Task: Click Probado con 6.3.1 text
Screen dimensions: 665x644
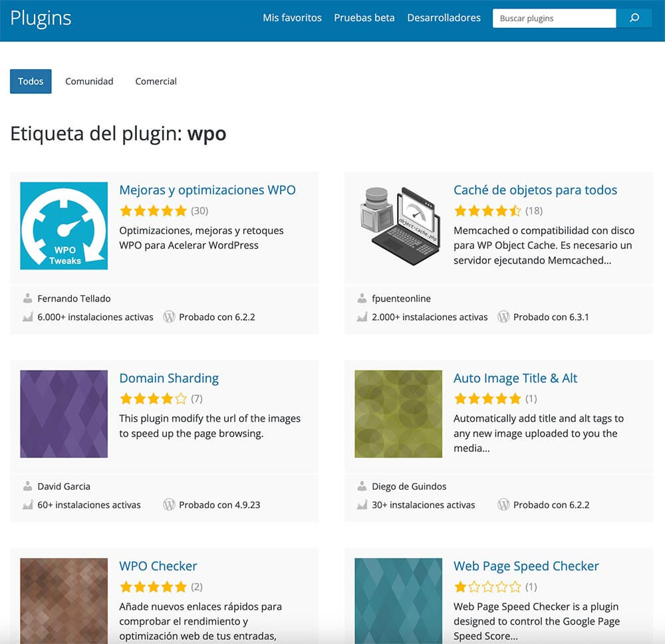Action: [551, 317]
